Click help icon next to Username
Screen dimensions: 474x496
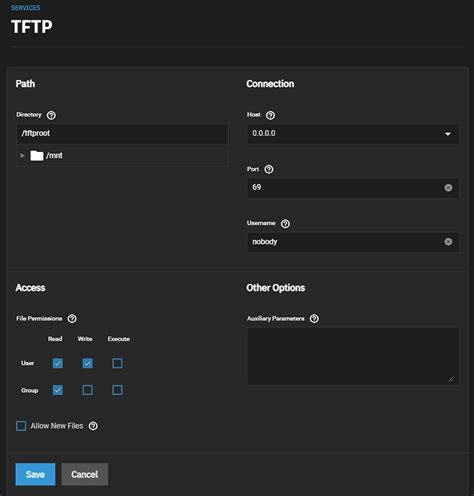285,224
